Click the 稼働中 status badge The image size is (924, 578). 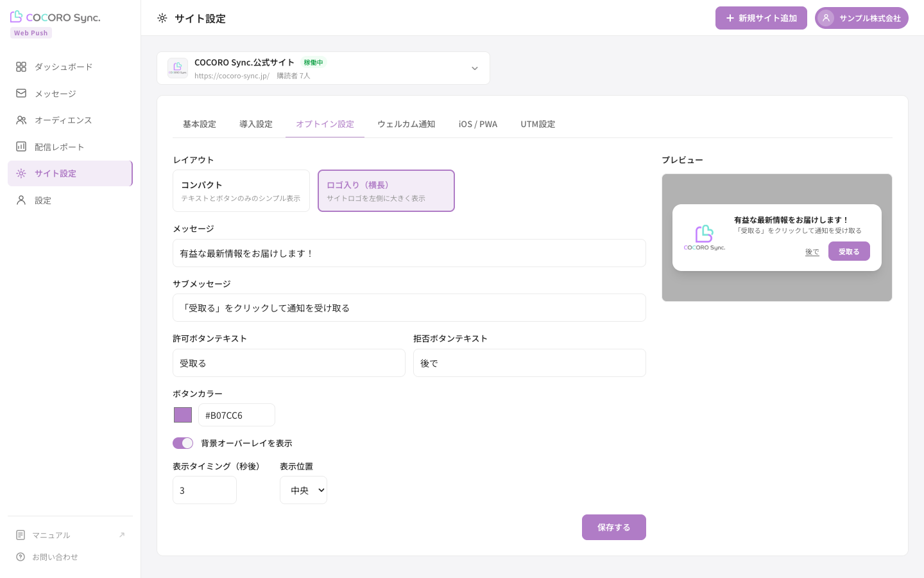point(314,62)
